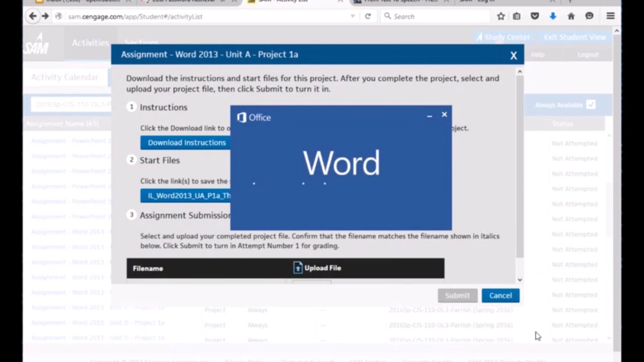Close the Word splash screen

[x=444, y=115]
